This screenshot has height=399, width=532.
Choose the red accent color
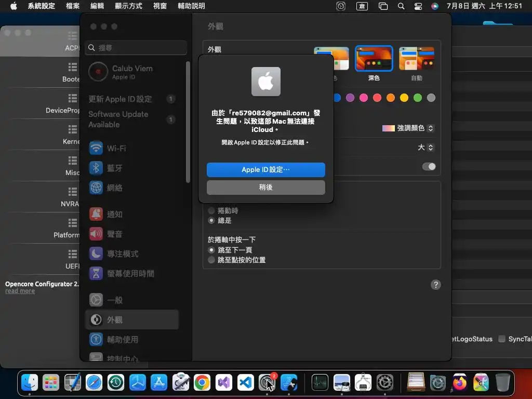coord(377,98)
